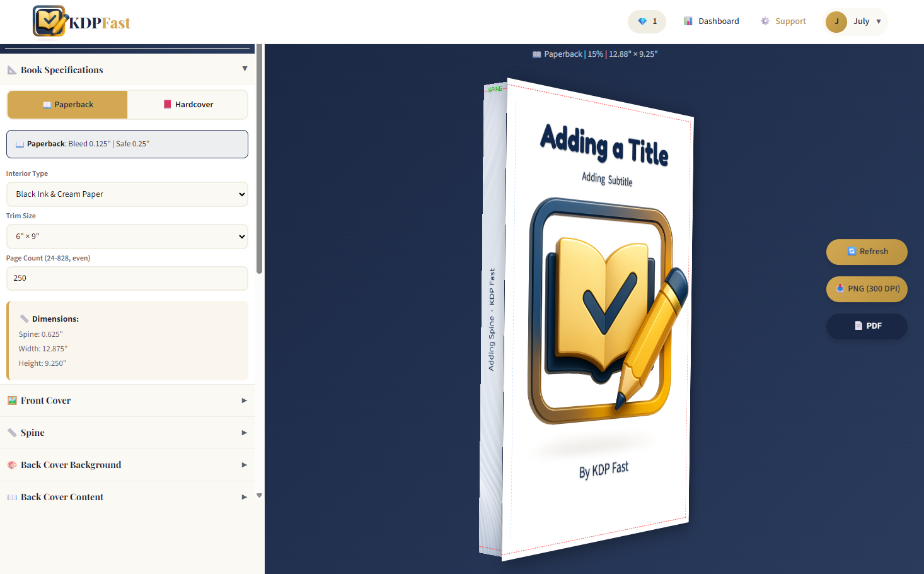Click the Support gear icon
The width and height of the screenshot is (924, 574).
(765, 21)
